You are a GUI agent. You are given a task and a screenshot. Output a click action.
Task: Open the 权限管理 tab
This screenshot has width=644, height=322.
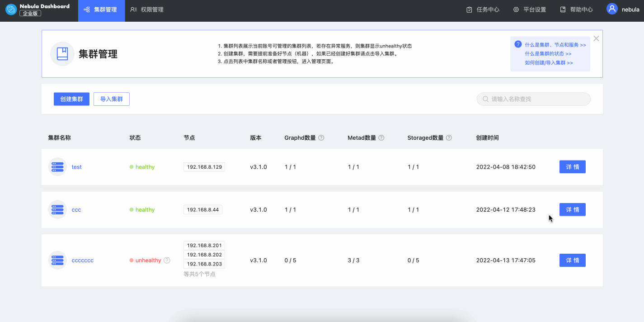click(x=147, y=9)
